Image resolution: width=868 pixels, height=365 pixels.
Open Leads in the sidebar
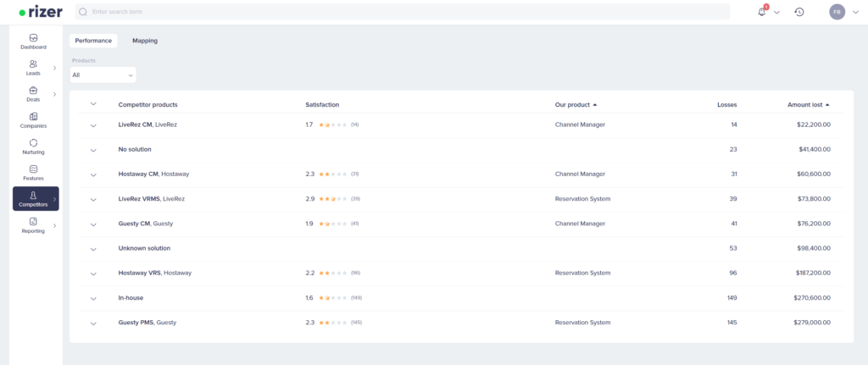pos(34,67)
